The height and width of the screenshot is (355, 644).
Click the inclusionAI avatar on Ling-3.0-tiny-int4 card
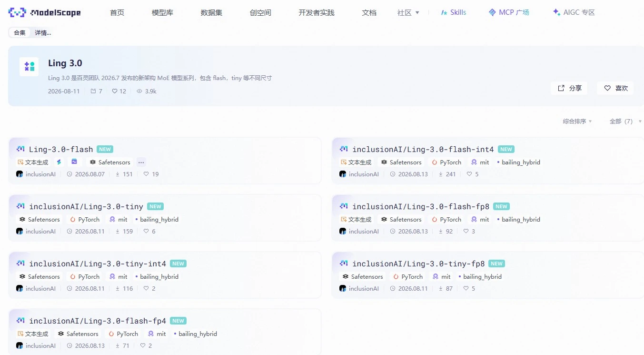[x=20, y=288]
